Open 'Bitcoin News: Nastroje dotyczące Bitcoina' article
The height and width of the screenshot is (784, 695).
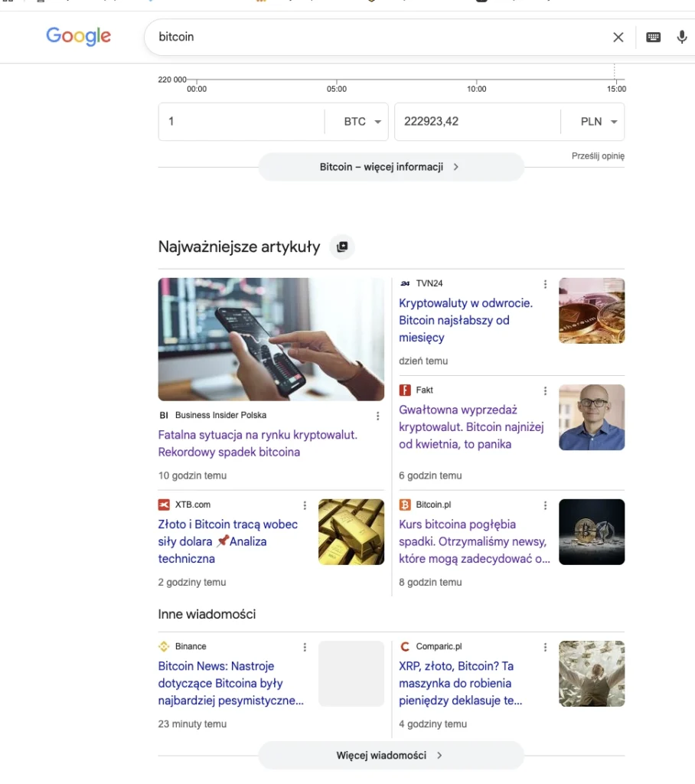[231, 684]
